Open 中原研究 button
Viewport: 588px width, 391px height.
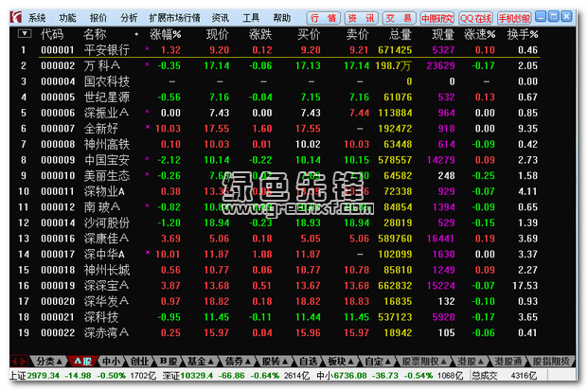pos(437,18)
